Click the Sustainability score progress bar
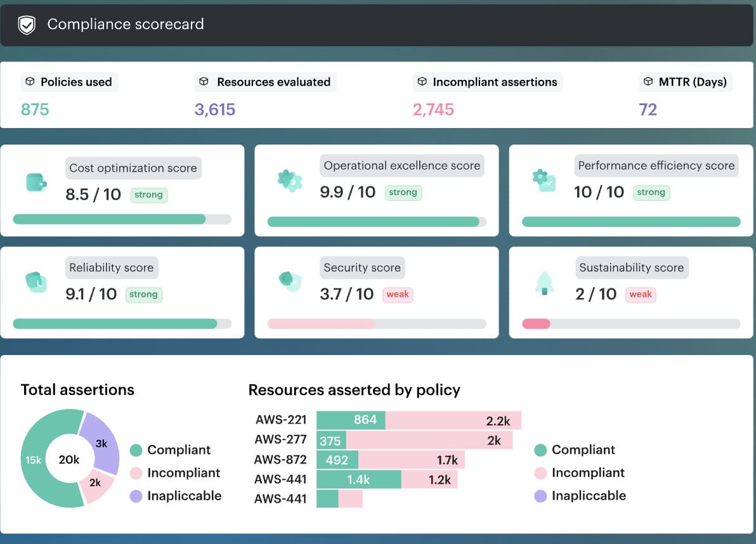 coord(631,324)
